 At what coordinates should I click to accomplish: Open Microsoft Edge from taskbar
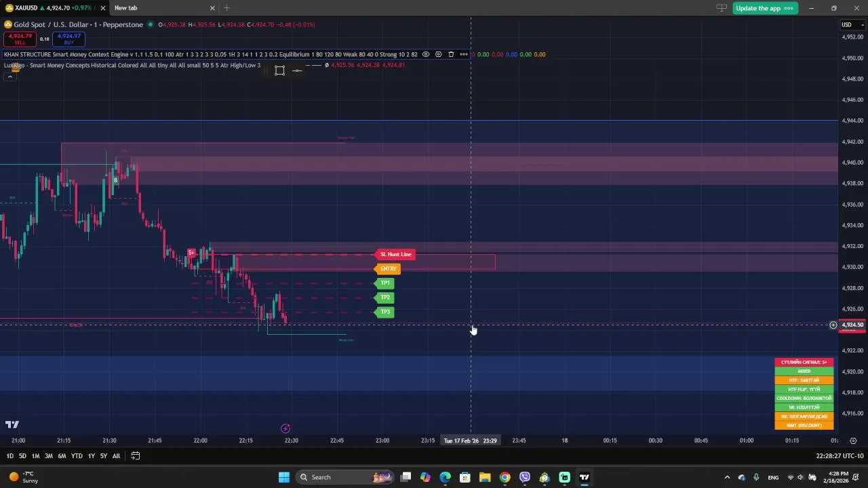click(445, 477)
